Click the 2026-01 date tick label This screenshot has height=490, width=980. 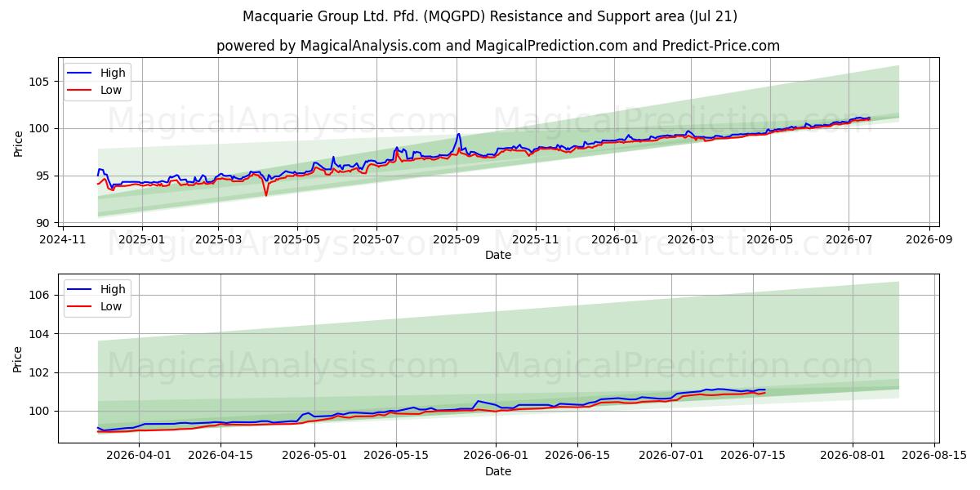click(614, 239)
